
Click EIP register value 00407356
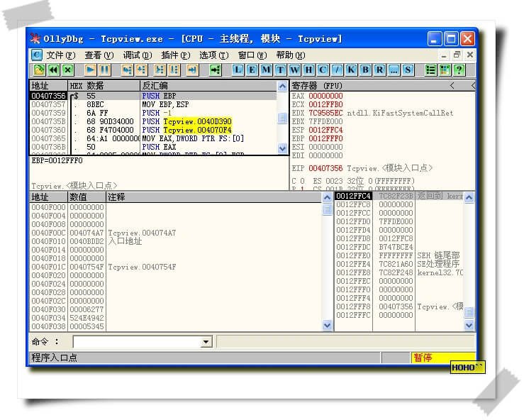[x=325, y=168]
